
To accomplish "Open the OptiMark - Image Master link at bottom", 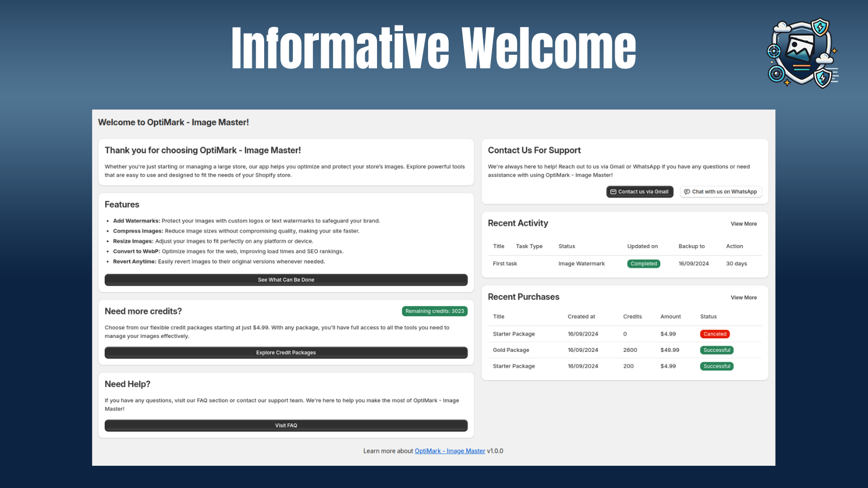I will [x=450, y=451].
